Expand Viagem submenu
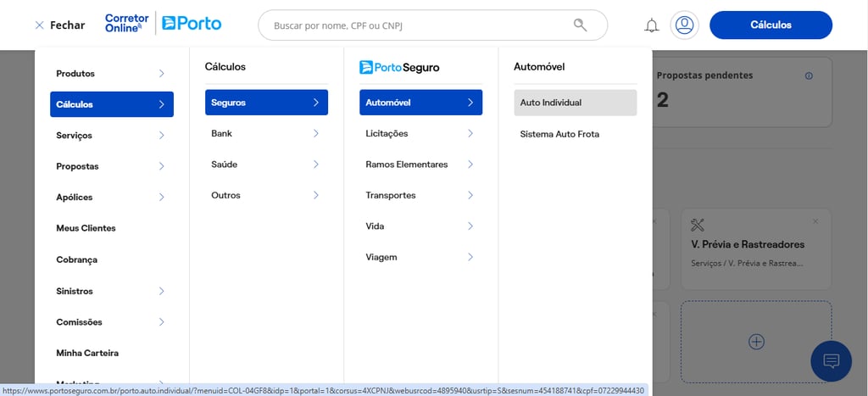Image resolution: width=868 pixels, height=396 pixels. 420,258
